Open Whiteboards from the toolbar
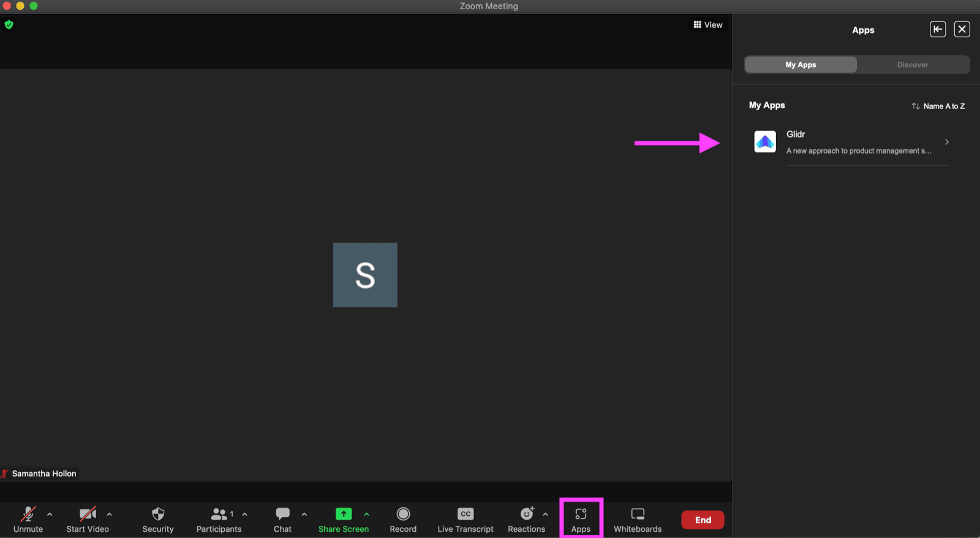The width and height of the screenshot is (980, 538). pyautogui.click(x=638, y=520)
